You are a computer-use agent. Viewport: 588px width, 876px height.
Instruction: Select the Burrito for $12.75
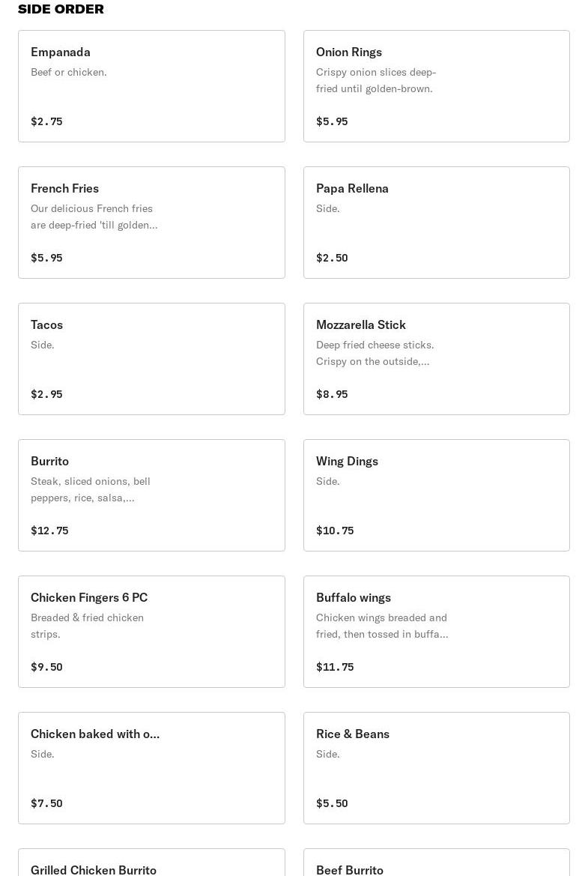click(151, 495)
